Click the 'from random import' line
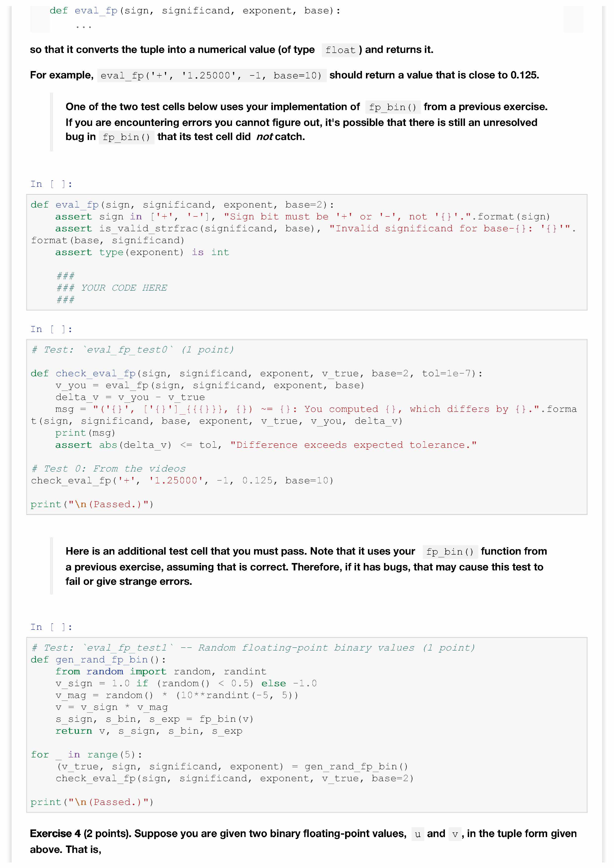 click(x=161, y=672)
